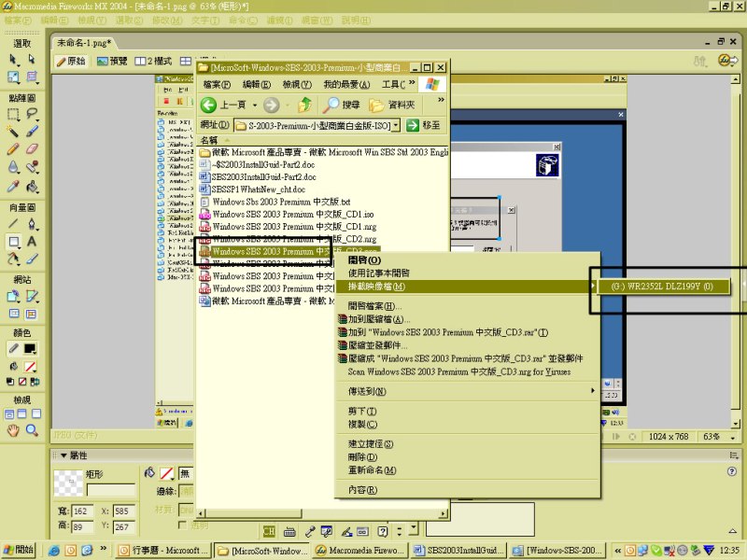Select the Marquee bitmap tool
This screenshot has height=560, width=747.
click(x=13, y=114)
